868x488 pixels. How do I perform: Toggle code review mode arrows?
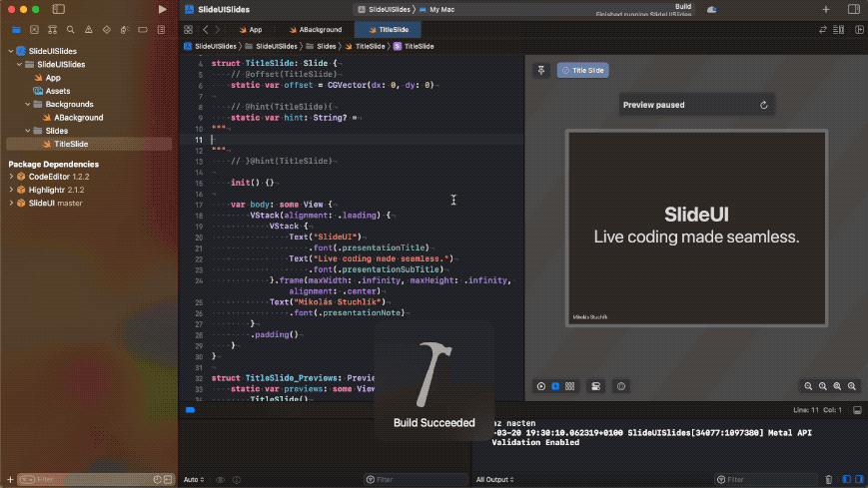[x=823, y=30]
